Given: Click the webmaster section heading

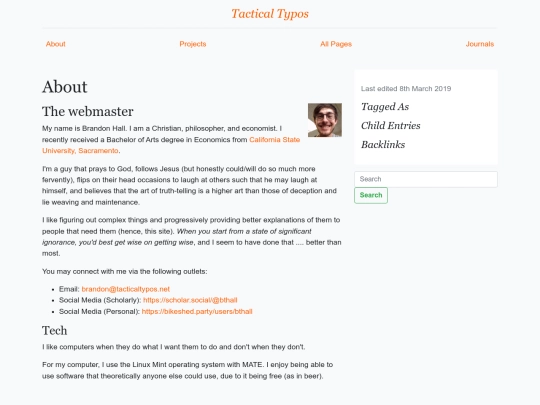Looking at the screenshot, I should click(88, 111).
